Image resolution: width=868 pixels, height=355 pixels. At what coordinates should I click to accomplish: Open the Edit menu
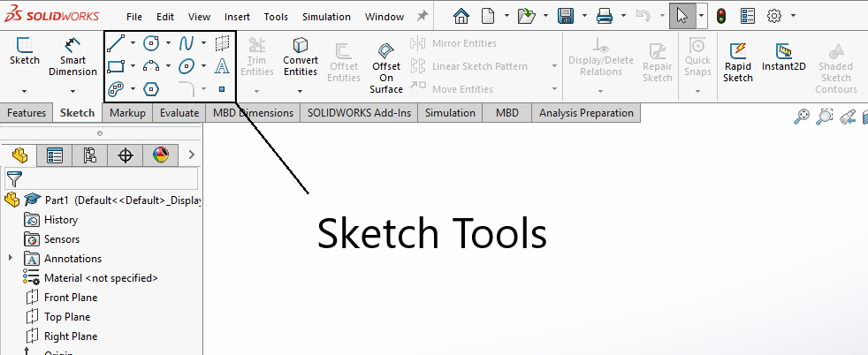pos(165,17)
